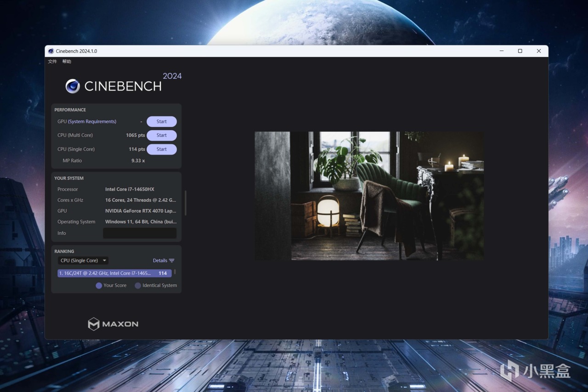Minimize the Cinebench window
Viewport: 588px width, 392px height.
pyautogui.click(x=502, y=51)
